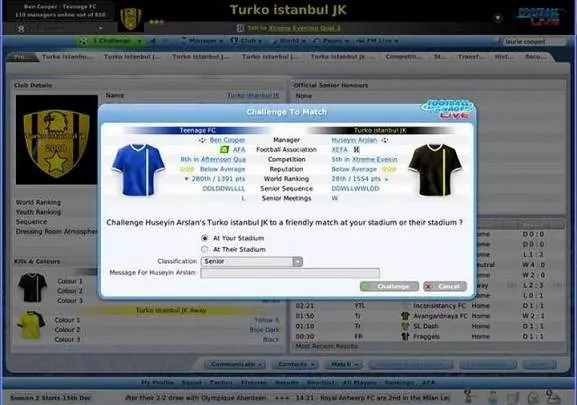Switch to the Reco... tab

pos(535,57)
